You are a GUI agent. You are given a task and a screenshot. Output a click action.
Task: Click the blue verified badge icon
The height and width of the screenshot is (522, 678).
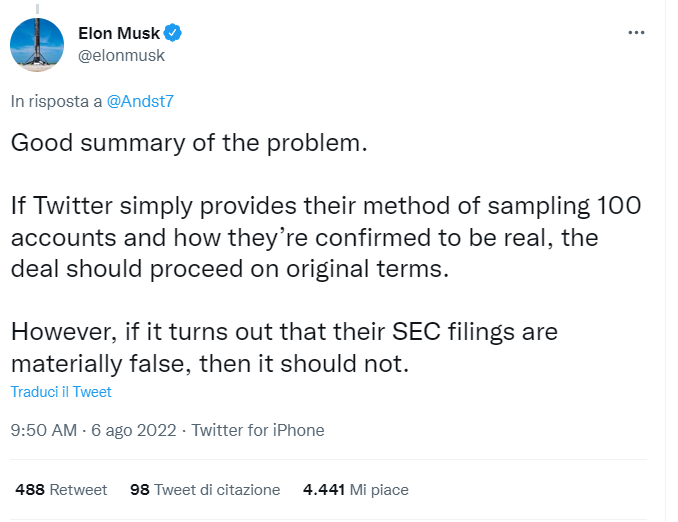173,34
